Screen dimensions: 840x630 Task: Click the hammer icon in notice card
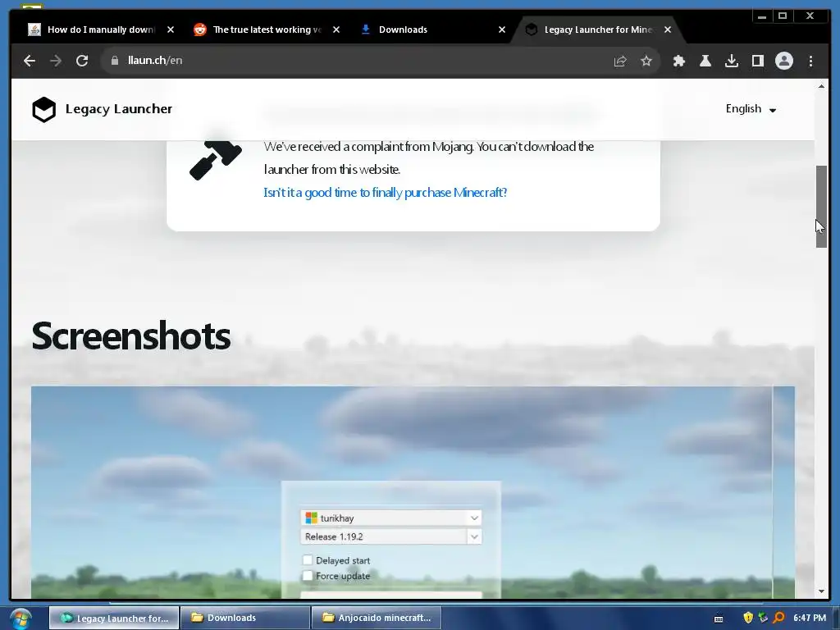click(x=216, y=160)
